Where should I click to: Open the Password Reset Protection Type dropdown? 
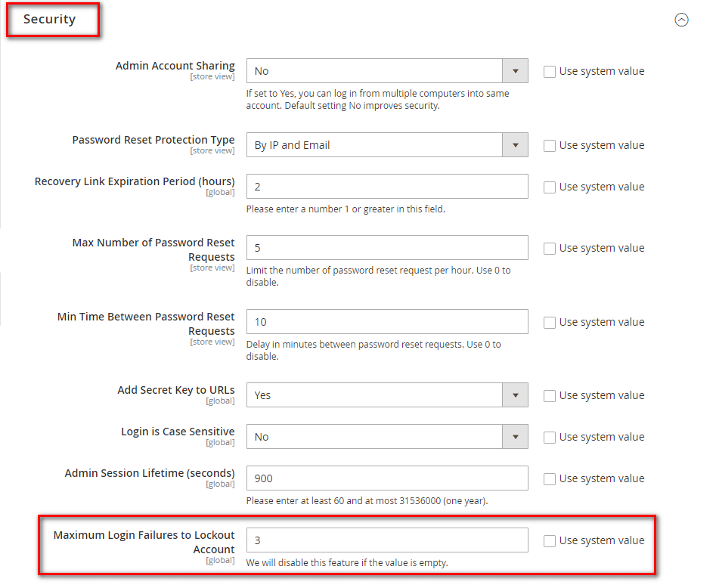[387, 145]
